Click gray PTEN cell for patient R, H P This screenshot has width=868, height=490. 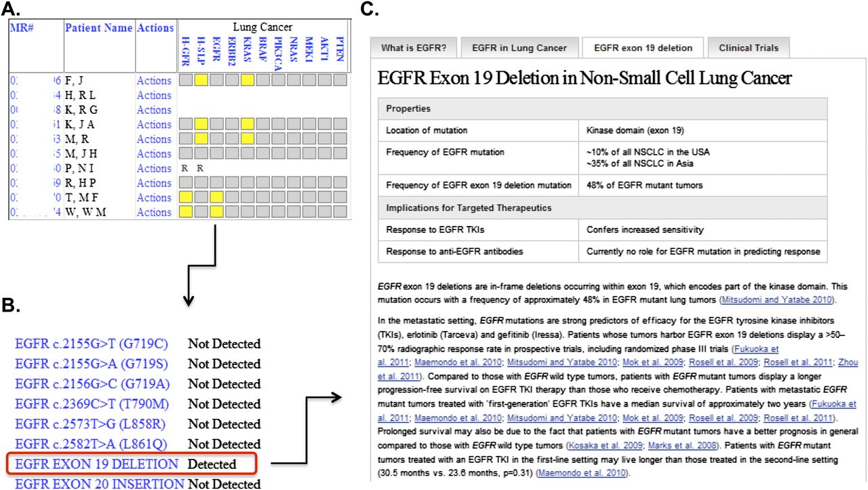click(x=340, y=183)
